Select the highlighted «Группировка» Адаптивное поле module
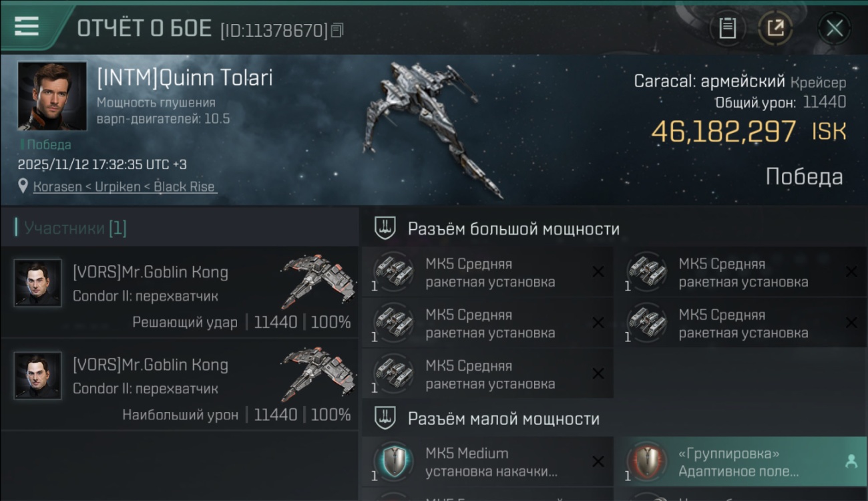The height and width of the screenshot is (501, 868). [740, 462]
